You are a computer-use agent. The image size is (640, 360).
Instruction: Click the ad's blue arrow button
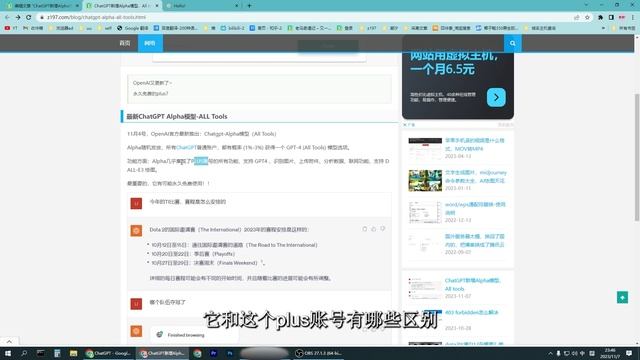[496, 97]
